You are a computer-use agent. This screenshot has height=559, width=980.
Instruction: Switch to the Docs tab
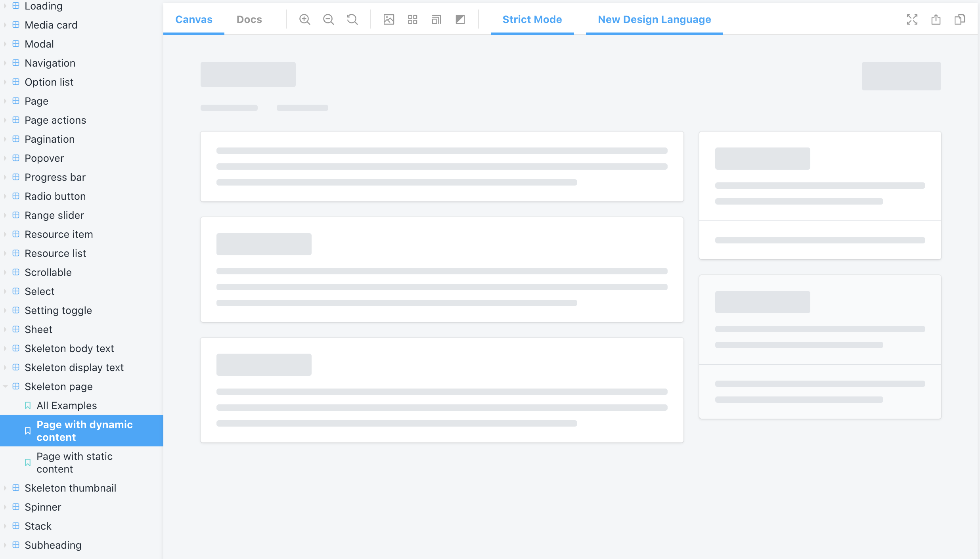click(249, 19)
